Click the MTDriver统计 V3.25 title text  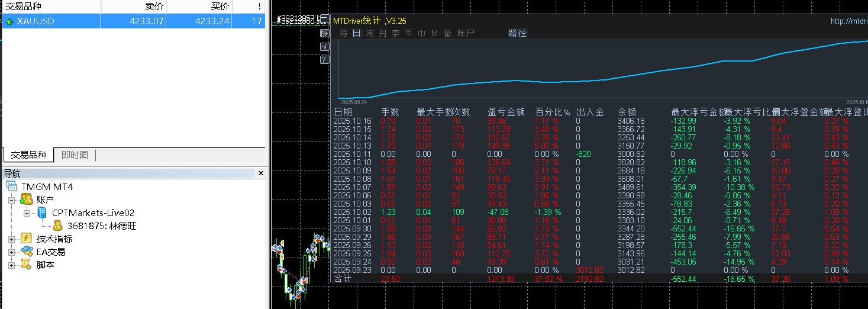pyautogui.click(x=370, y=21)
